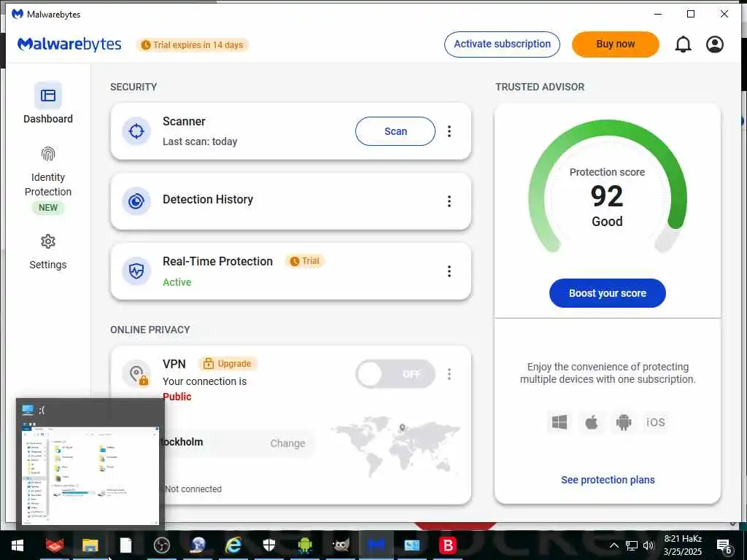Click the Android platform icon

(x=624, y=422)
